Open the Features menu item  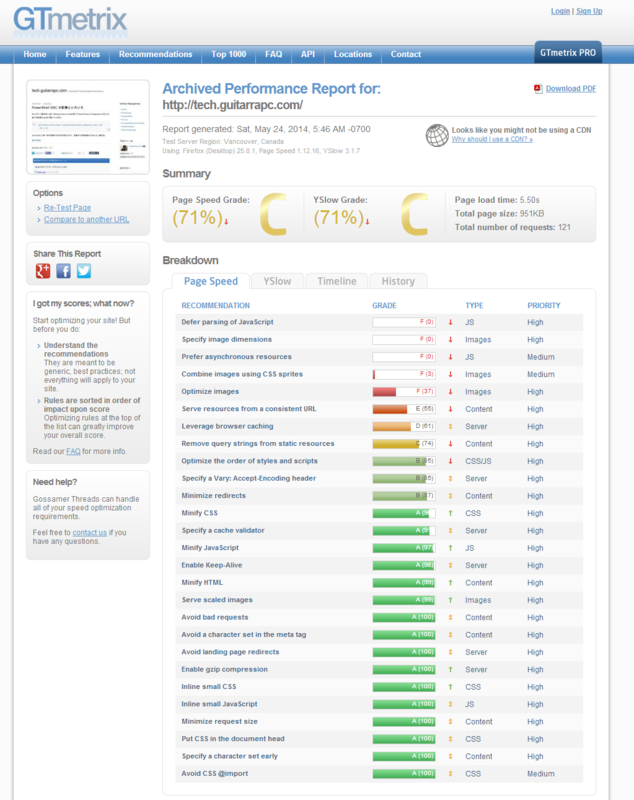[83, 54]
